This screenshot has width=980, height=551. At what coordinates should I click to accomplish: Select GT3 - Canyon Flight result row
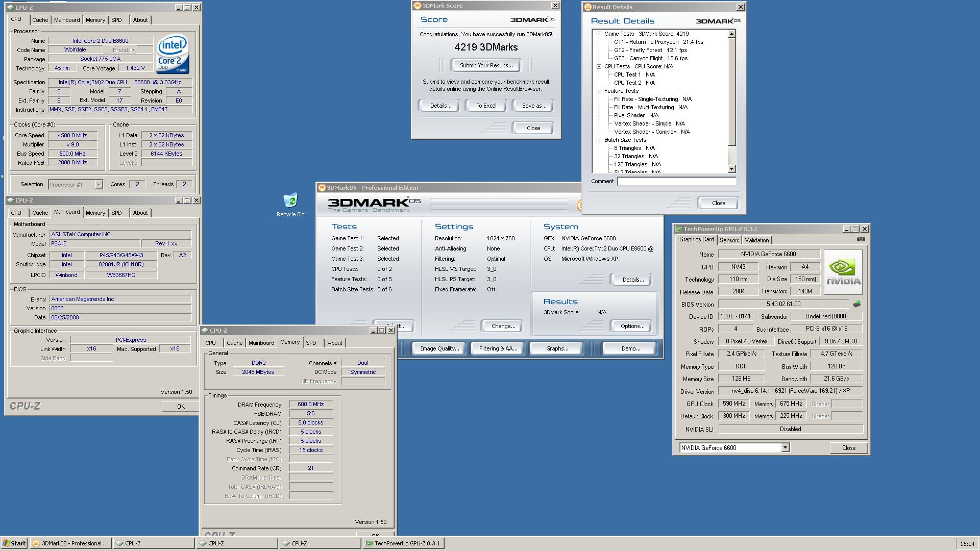[650, 58]
